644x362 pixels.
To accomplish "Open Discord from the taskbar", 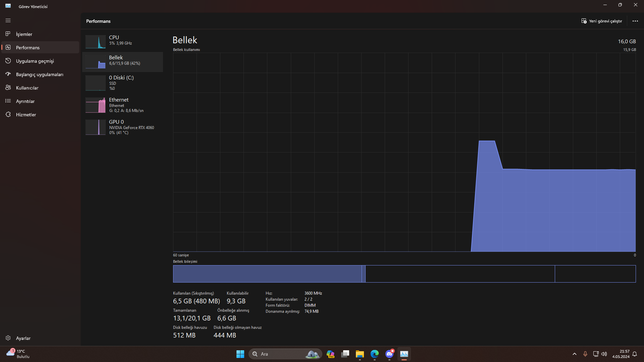I will (389, 354).
